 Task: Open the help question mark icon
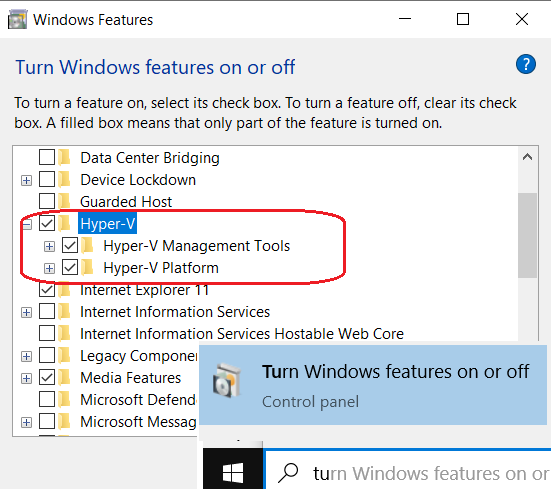[526, 64]
